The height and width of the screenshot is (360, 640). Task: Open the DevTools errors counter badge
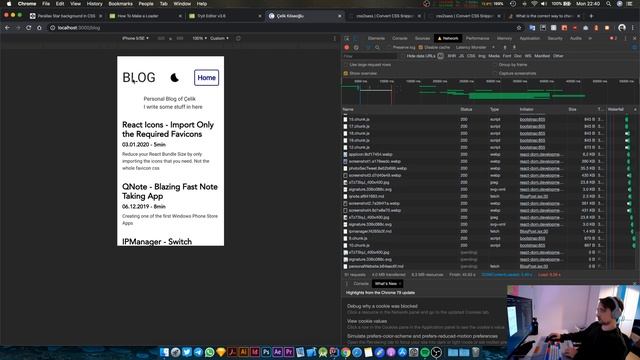click(613, 38)
